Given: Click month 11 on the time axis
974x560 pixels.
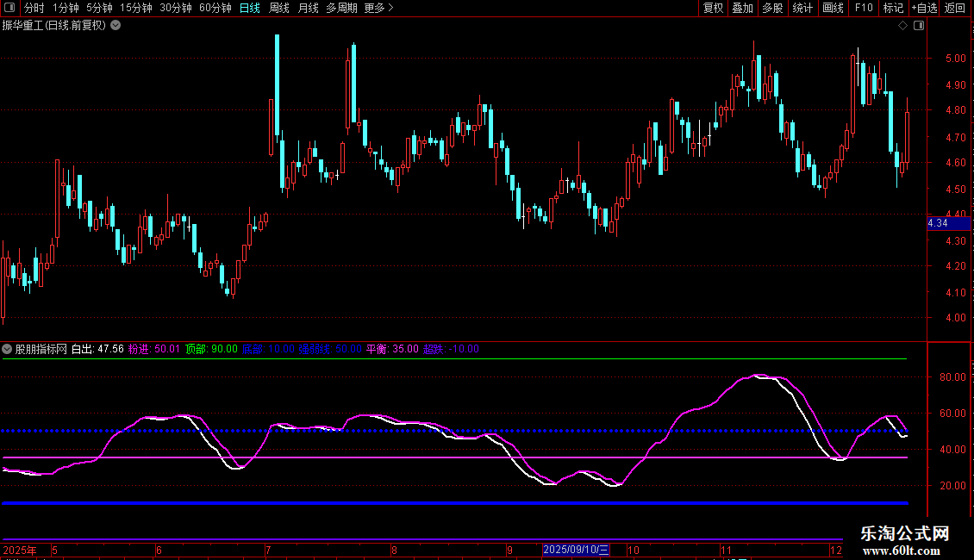Looking at the screenshot, I should click(726, 550).
